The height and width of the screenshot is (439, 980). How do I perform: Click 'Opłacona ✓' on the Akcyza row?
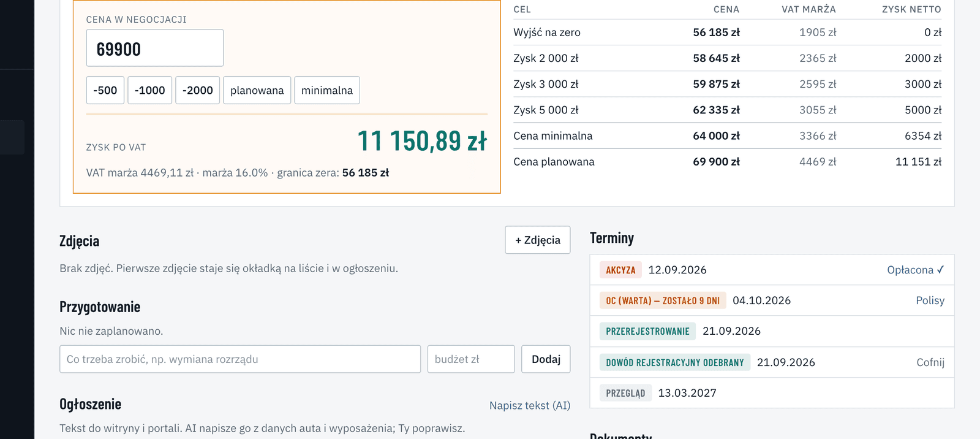[916, 270]
